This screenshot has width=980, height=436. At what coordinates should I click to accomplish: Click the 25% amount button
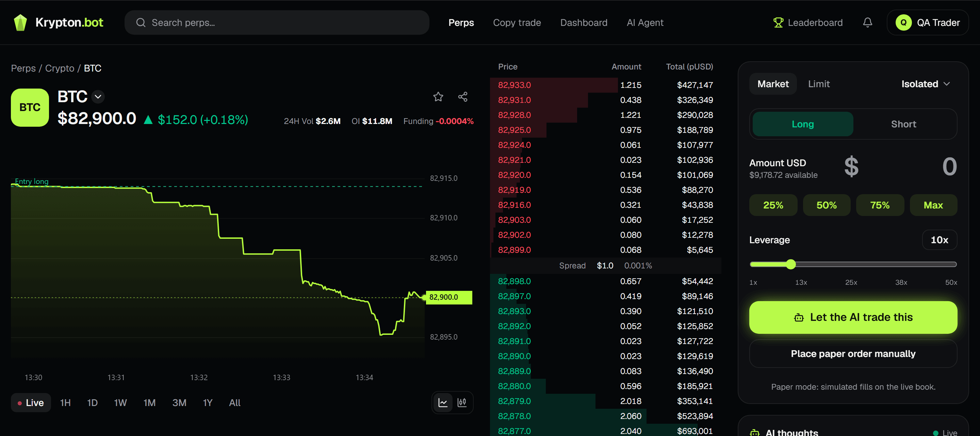773,205
